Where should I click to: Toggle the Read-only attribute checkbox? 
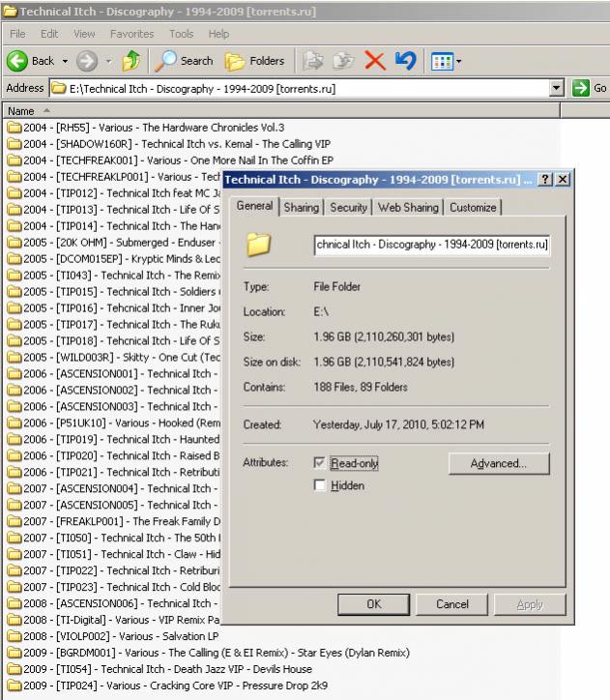[320, 464]
